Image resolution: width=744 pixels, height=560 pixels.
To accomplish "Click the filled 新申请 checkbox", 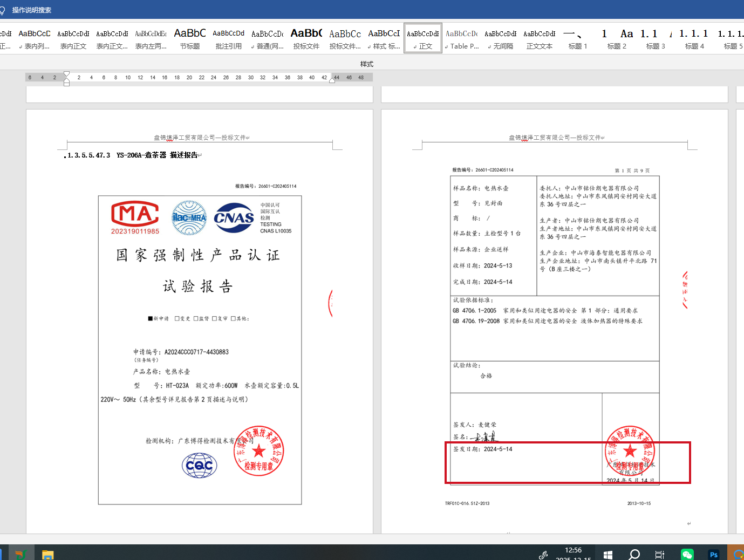I will tap(151, 318).
